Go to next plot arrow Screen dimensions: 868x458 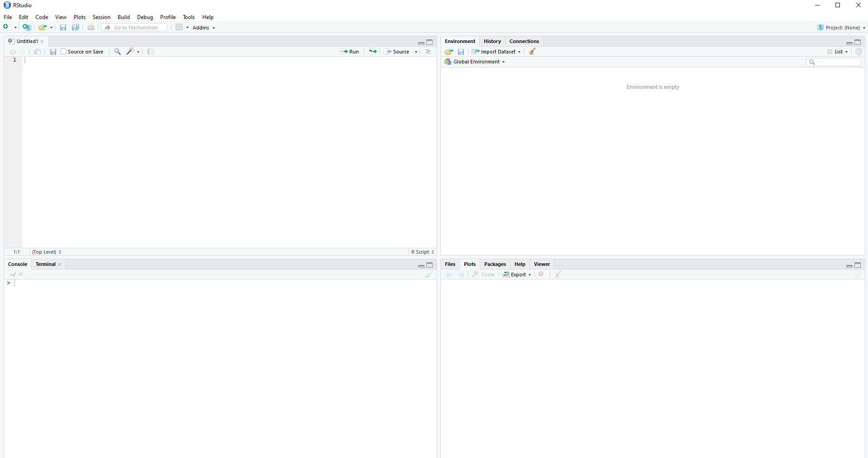(461, 275)
